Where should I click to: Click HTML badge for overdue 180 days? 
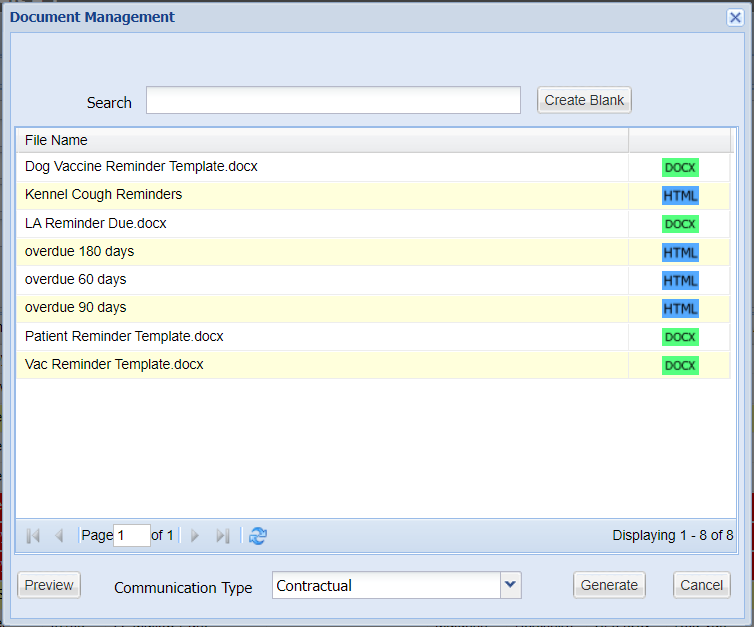(680, 252)
